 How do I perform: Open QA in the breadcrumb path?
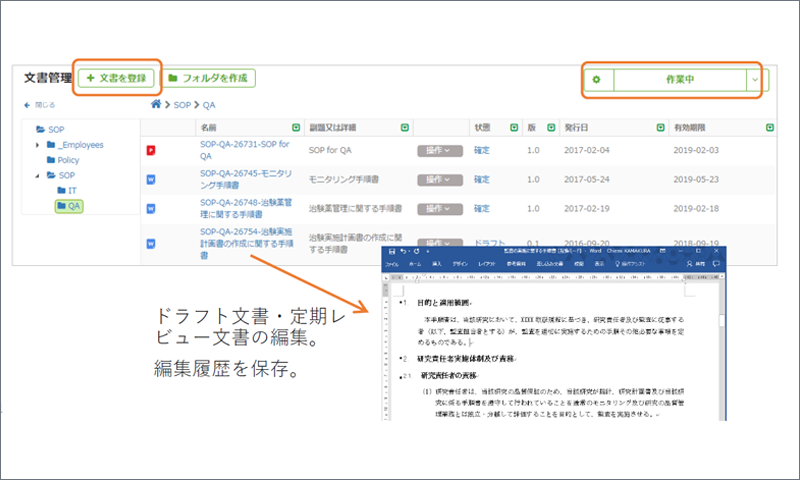pyautogui.click(x=209, y=105)
